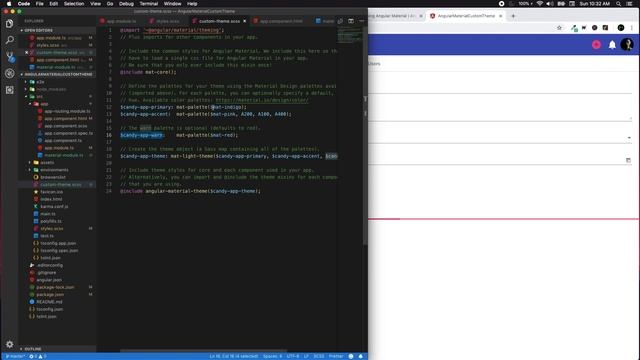
Task: Switch to the app.module.ts editor tab
Action: (x=121, y=21)
